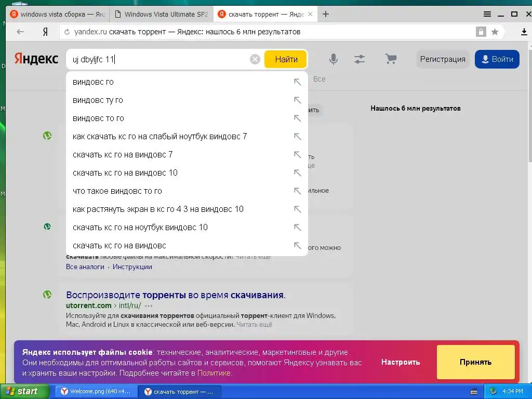
Task: Open the 'utorrent.com' green URL link
Action: pos(88,305)
